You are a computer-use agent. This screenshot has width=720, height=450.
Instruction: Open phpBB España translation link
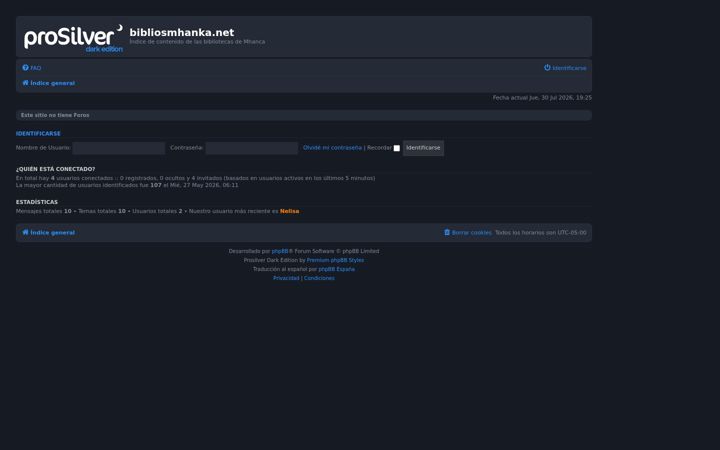(337, 269)
